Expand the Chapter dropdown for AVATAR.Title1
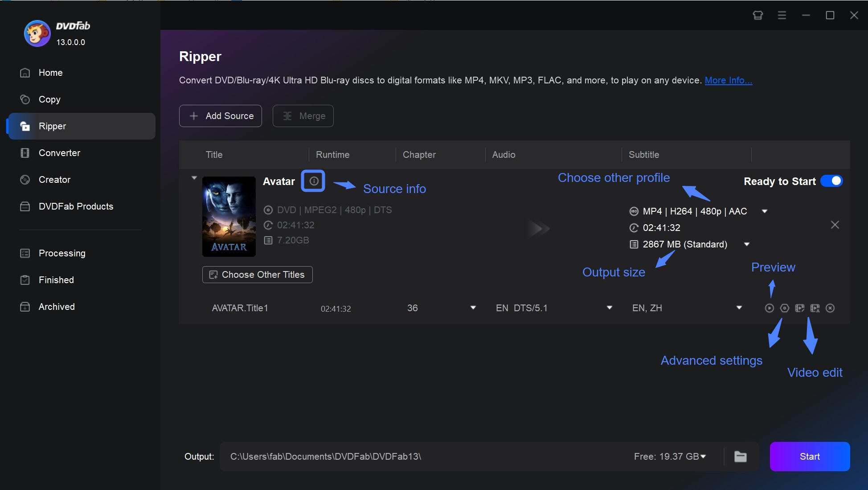Screen dimensions: 868x490 (472, 308)
